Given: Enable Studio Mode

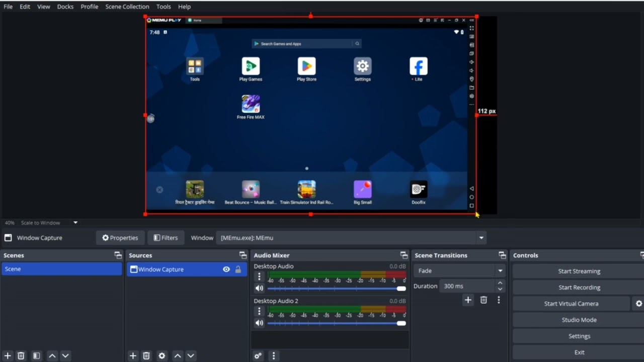Looking at the screenshot, I should point(579,320).
